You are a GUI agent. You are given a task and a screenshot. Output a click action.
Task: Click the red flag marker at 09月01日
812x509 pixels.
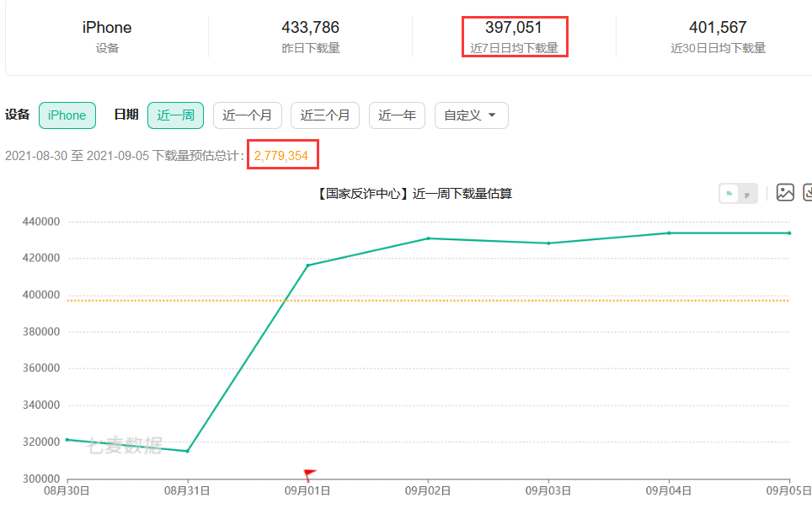(x=309, y=474)
